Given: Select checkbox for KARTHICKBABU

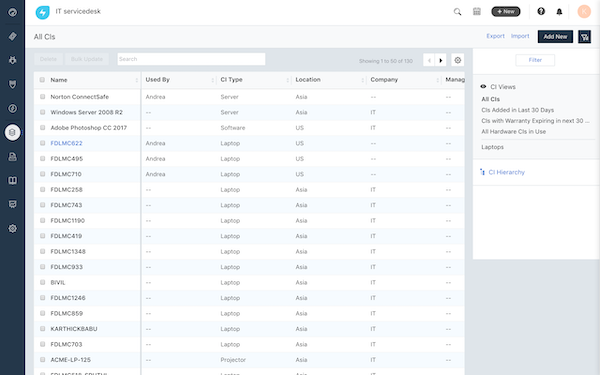Looking at the screenshot, I should coord(42,328).
